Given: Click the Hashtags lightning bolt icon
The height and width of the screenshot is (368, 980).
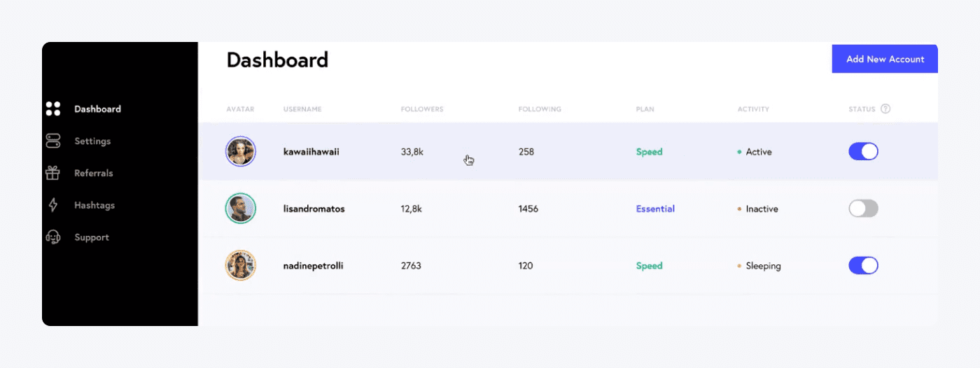Looking at the screenshot, I should (x=53, y=205).
